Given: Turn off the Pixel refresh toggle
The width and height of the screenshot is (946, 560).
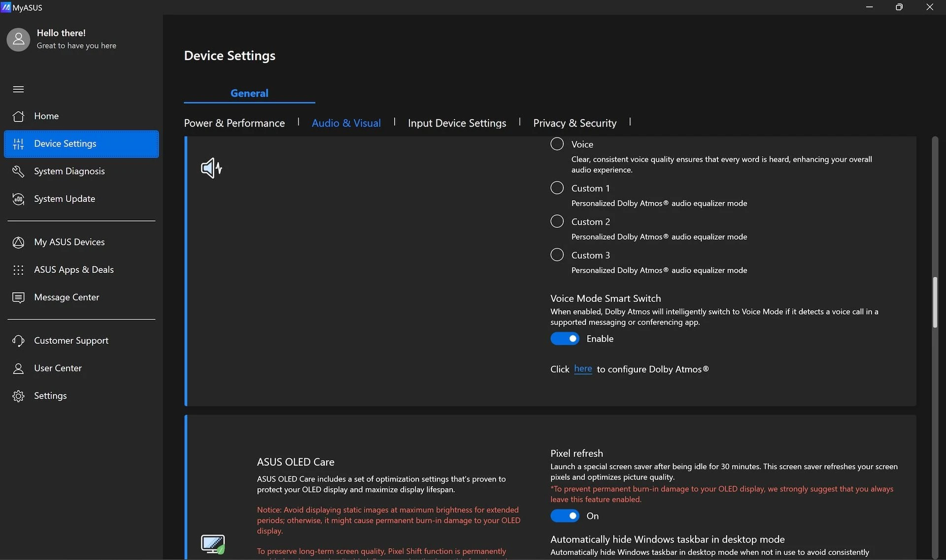Looking at the screenshot, I should pyautogui.click(x=565, y=516).
